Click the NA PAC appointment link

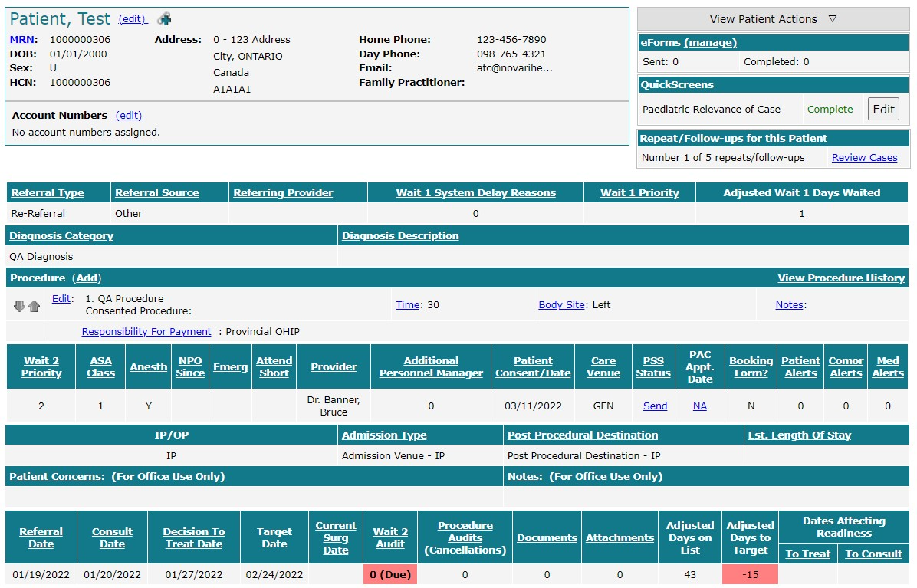pos(699,406)
